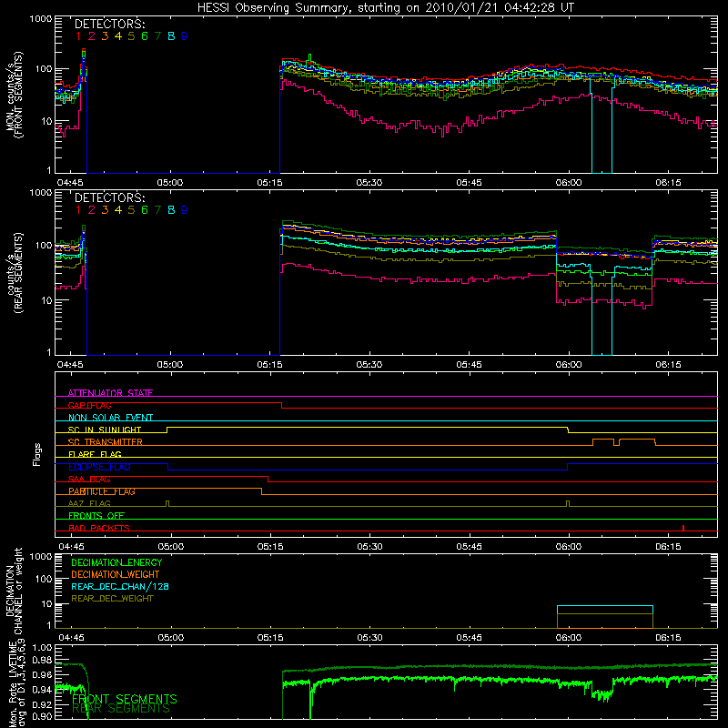Click the GAP_FLAG label
The width and height of the screenshot is (728, 728).
(x=89, y=405)
